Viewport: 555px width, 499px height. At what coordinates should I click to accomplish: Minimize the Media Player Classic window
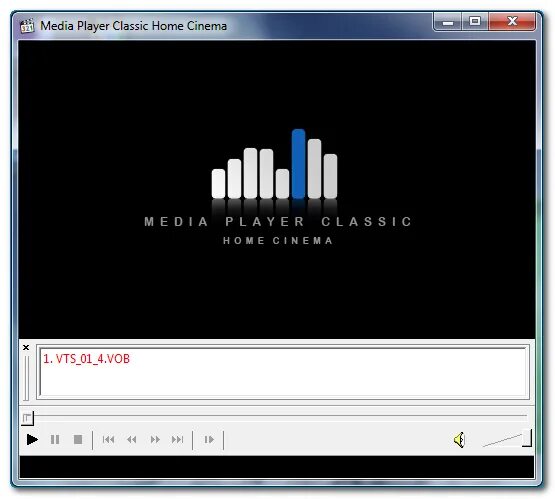[x=448, y=22]
